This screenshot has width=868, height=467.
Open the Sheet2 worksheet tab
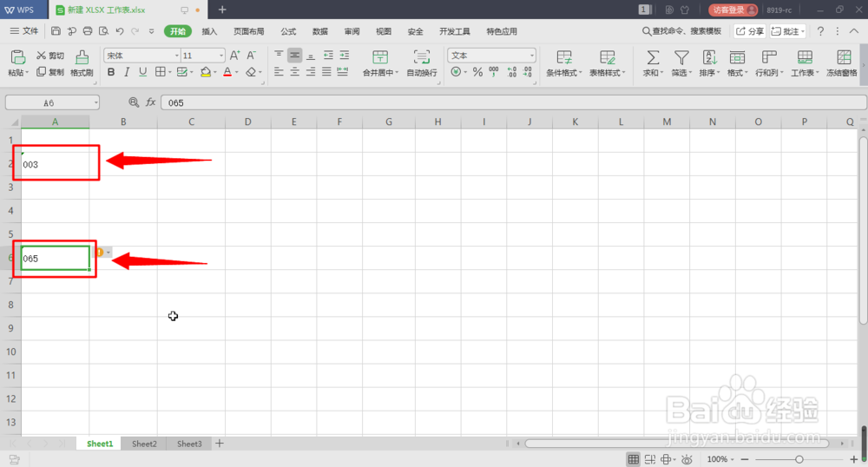tap(144, 444)
